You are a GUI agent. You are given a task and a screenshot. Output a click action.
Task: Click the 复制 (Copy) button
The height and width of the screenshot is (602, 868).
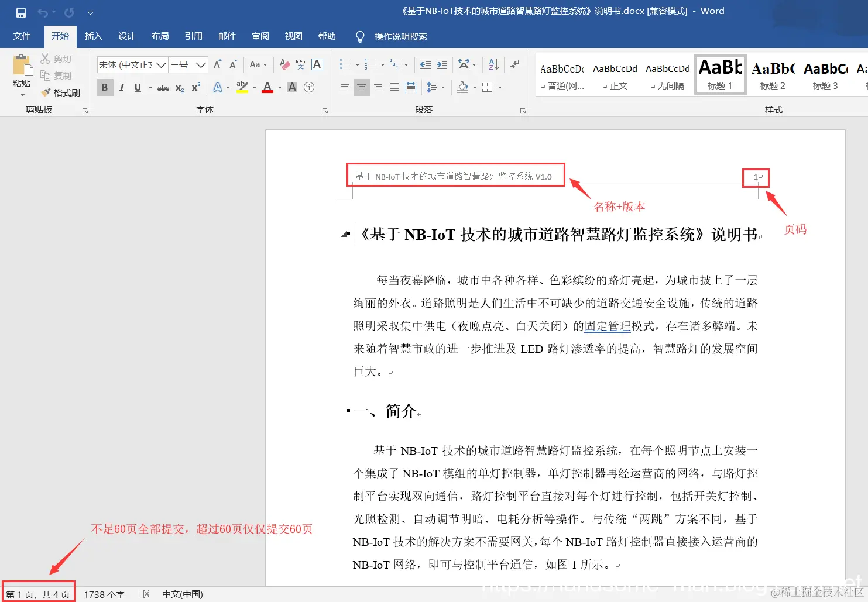tap(56, 75)
